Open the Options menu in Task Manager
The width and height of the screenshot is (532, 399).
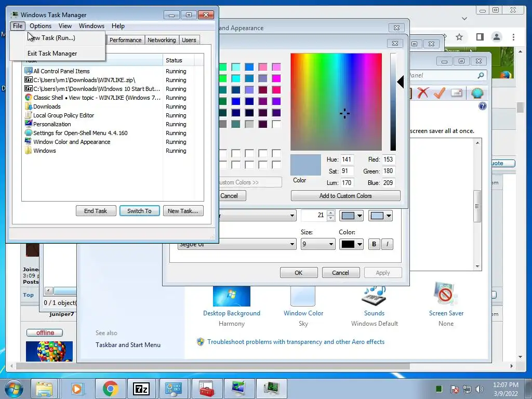click(x=41, y=26)
